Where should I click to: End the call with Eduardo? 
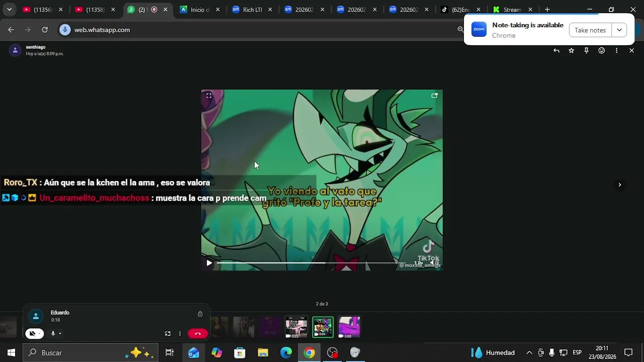[198, 333]
